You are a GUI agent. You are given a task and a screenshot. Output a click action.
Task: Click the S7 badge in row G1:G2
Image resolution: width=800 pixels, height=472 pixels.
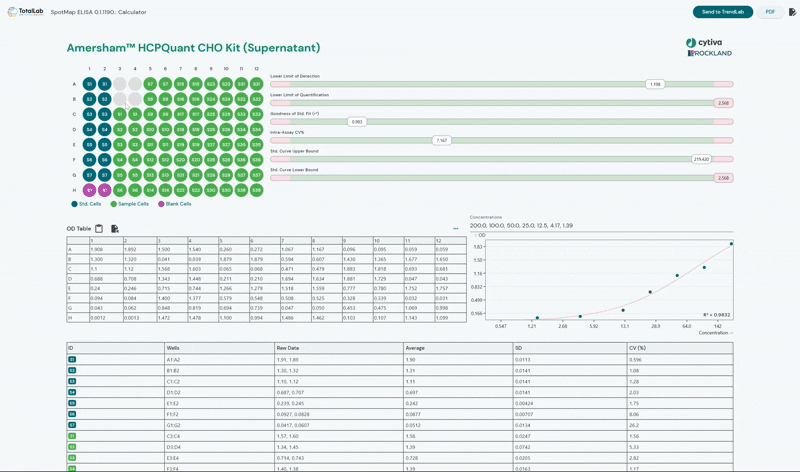point(72,425)
